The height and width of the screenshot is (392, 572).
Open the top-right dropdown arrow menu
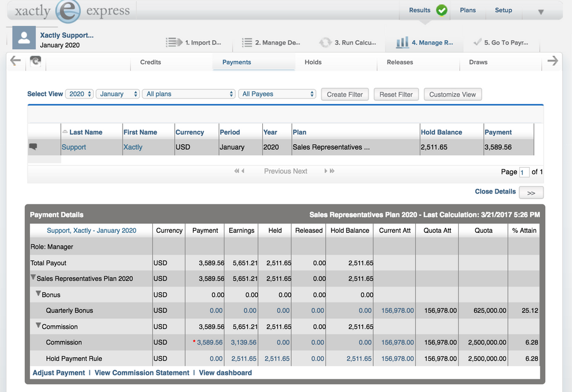(x=541, y=12)
